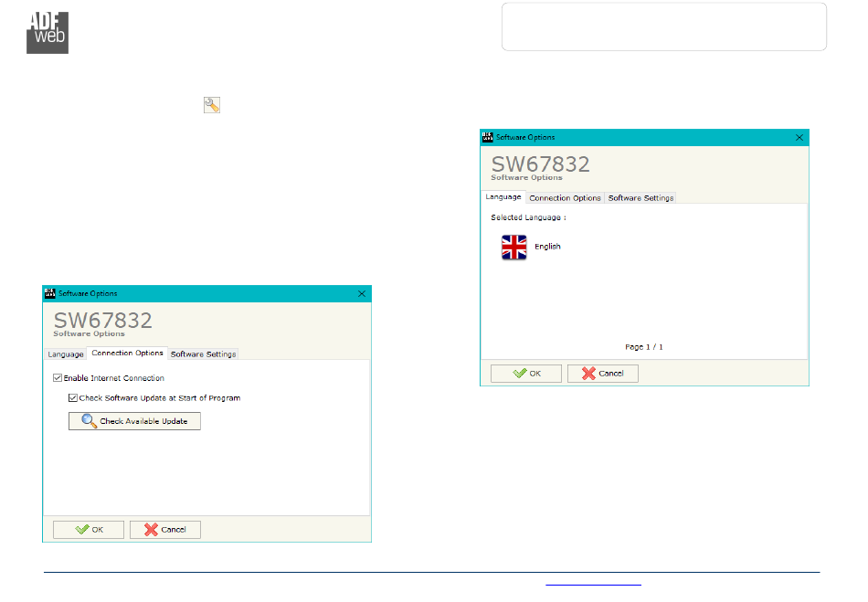
Task: Select the UK flag English language icon
Action: tap(513, 247)
